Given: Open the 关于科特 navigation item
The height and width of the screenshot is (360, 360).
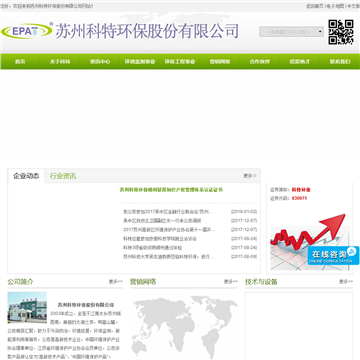Looking at the screenshot, I should (60, 62).
